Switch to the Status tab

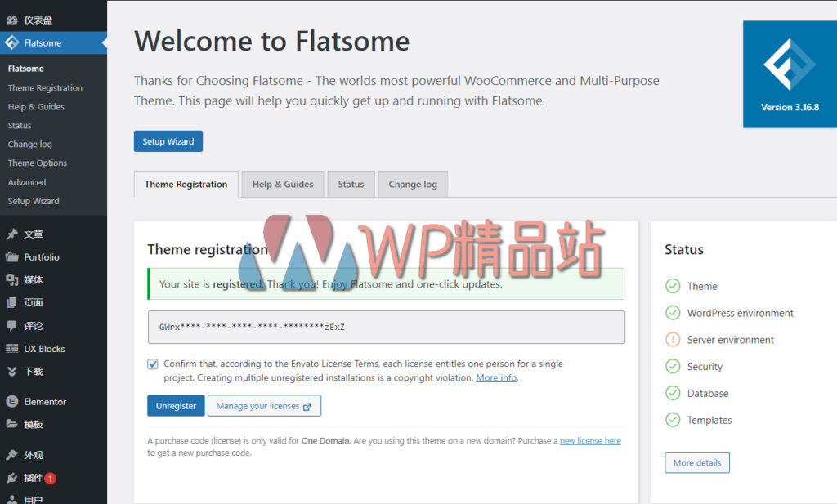pyautogui.click(x=351, y=184)
